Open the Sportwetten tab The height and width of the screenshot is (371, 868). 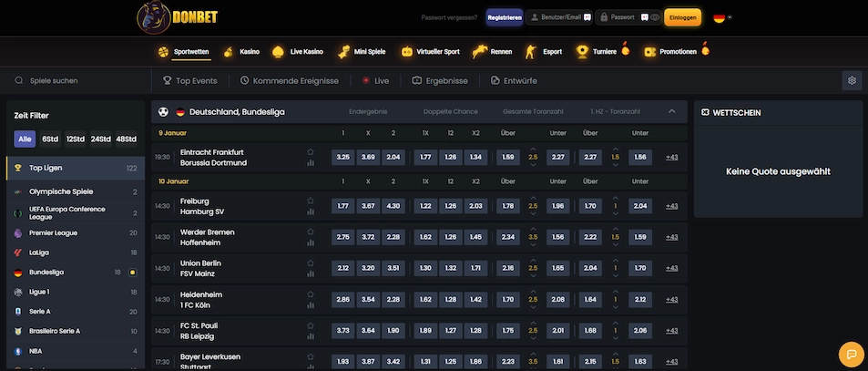click(x=183, y=52)
